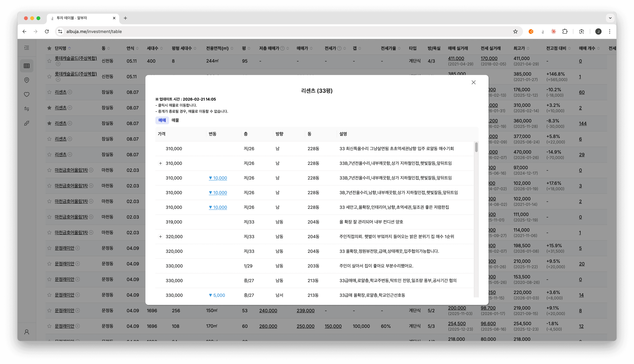Toggle favorite star for first 롯데캐슬골드 row
This screenshot has height=364, width=634.
click(49, 61)
